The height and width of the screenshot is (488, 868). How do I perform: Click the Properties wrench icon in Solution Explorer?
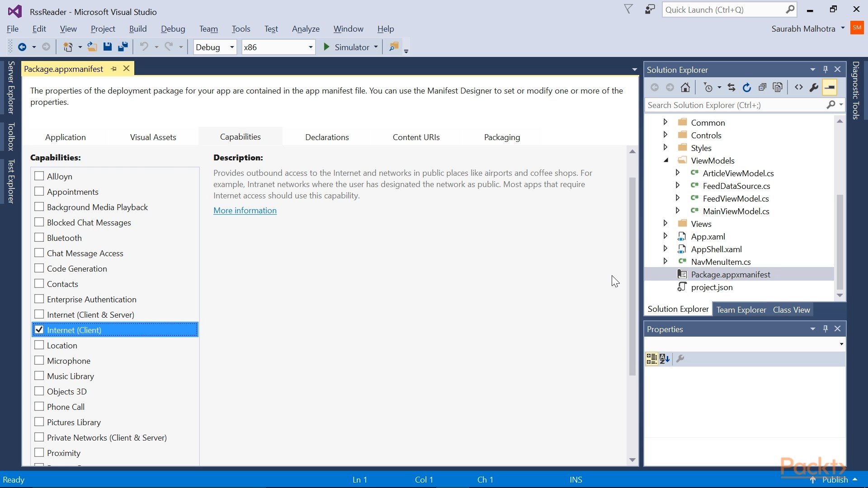point(814,88)
